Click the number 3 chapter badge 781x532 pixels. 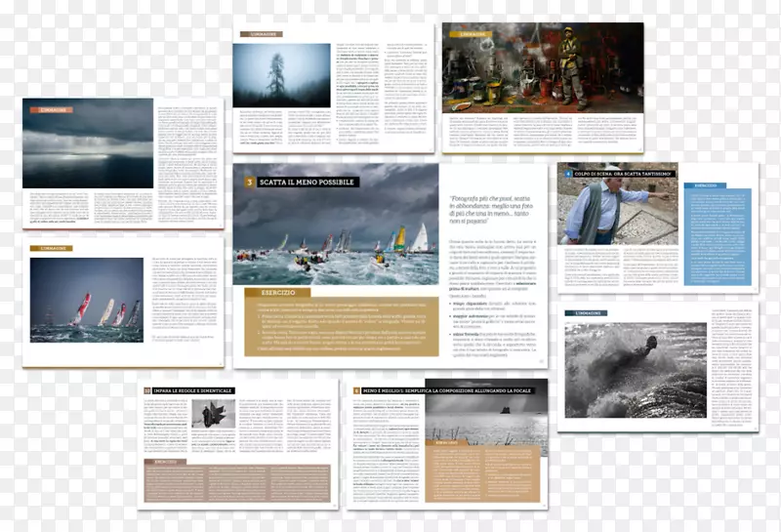(250, 183)
